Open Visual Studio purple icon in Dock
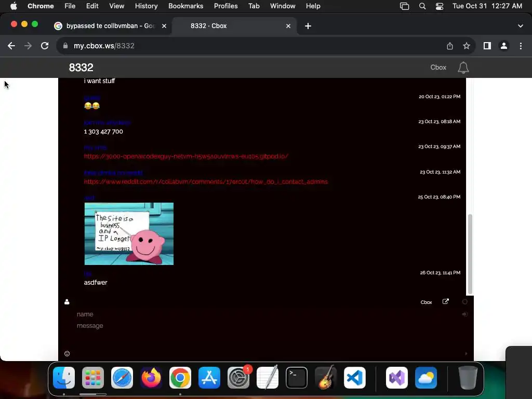This screenshot has width=532, height=399. (397, 378)
